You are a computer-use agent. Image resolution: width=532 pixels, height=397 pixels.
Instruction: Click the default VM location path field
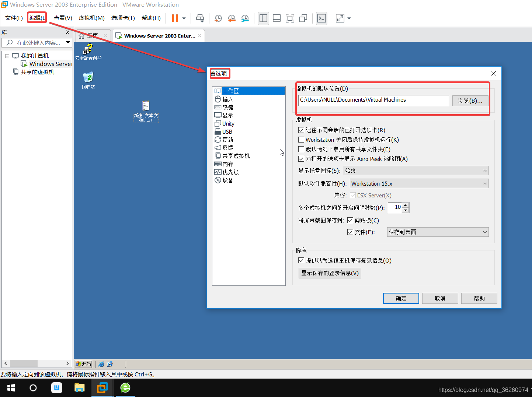click(x=373, y=100)
